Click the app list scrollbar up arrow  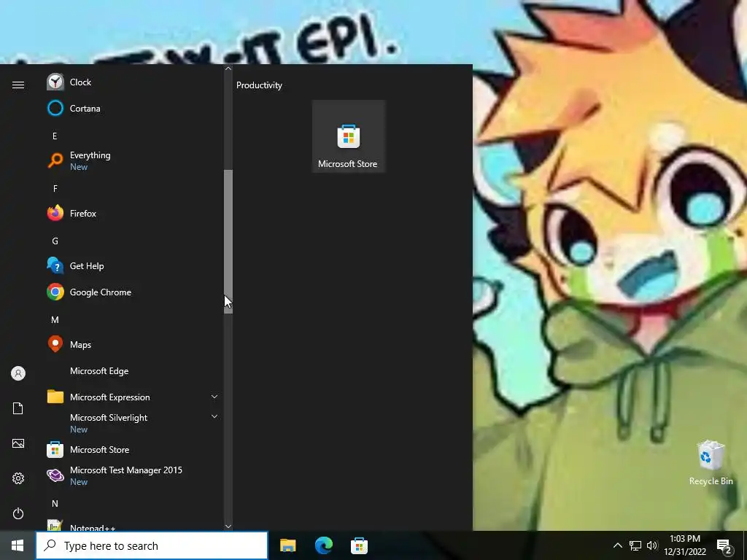point(228,69)
